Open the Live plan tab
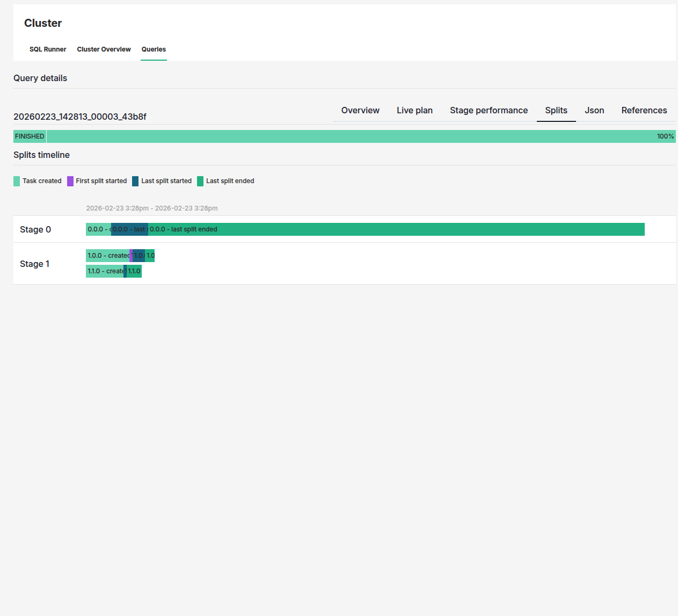Screen dimensions: 678x616 click(414, 110)
